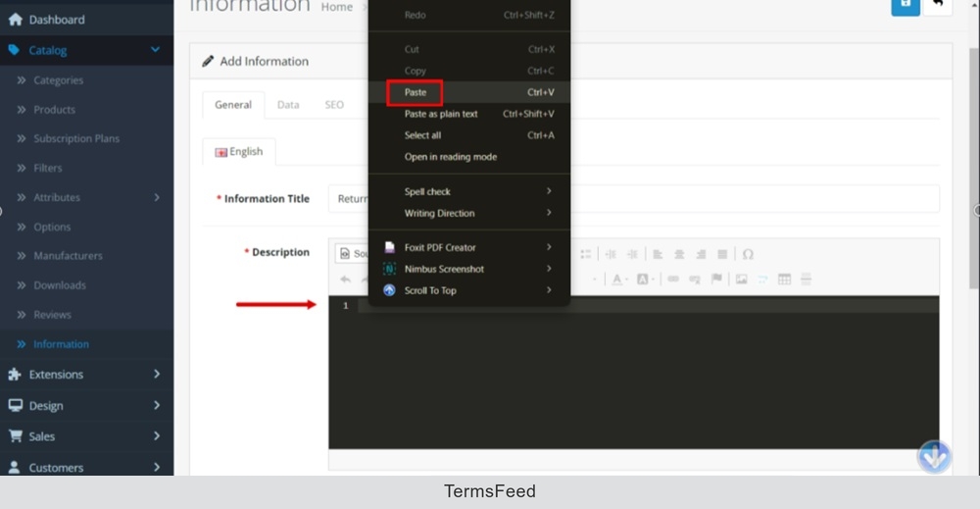Click the Insert Image toolbar icon
This screenshot has height=509, width=980.
click(x=741, y=279)
